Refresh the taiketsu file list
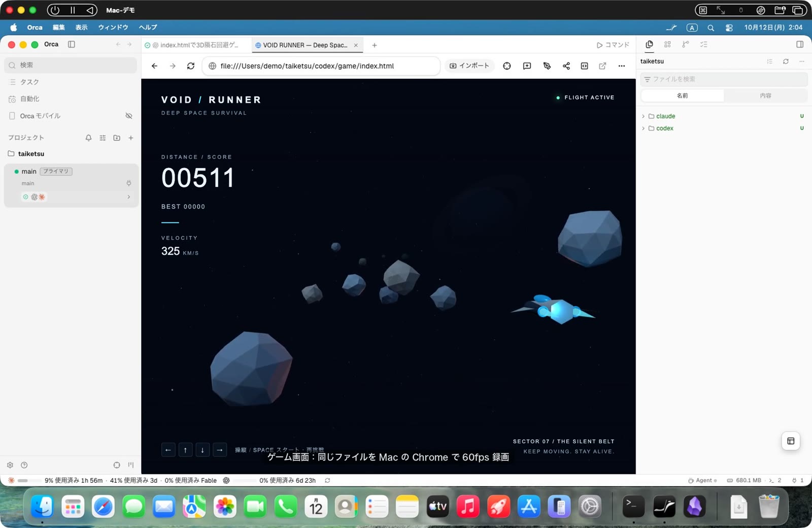 [x=786, y=61]
